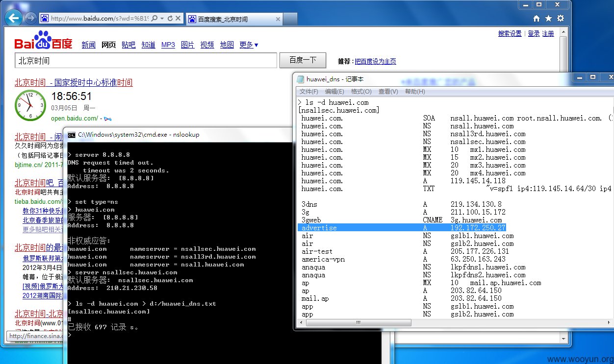Maximize the Notepad window
614x364 pixels.
click(593, 77)
